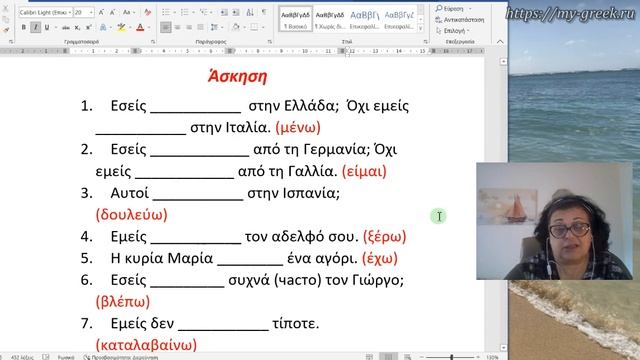Apply text highlight color

121,27
